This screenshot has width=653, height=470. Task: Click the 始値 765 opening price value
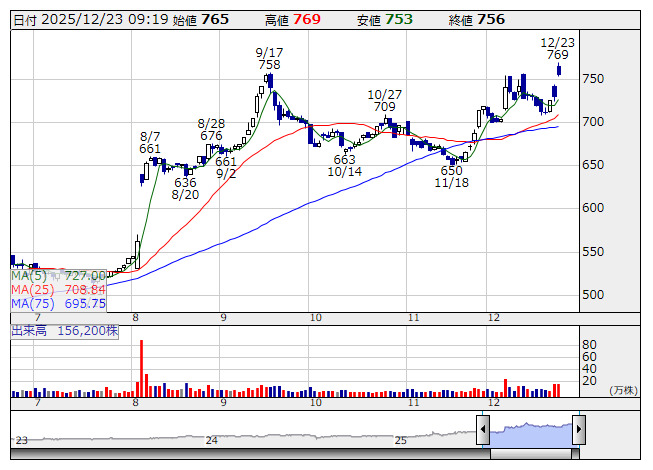[201, 20]
